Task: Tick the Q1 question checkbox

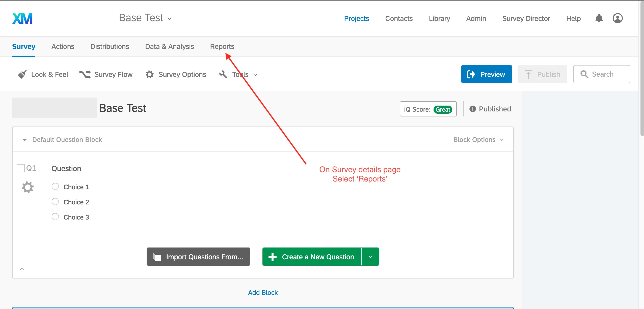Action: pyautogui.click(x=20, y=168)
